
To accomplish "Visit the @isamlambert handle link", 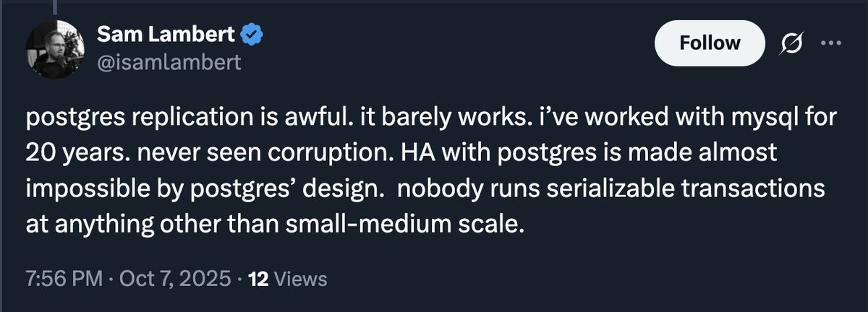I will click(x=168, y=62).
